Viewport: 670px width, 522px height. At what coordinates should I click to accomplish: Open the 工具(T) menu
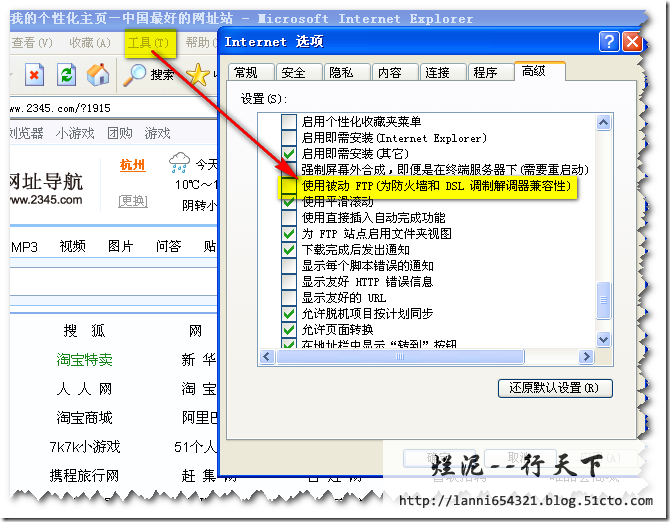pyautogui.click(x=148, y=43)
